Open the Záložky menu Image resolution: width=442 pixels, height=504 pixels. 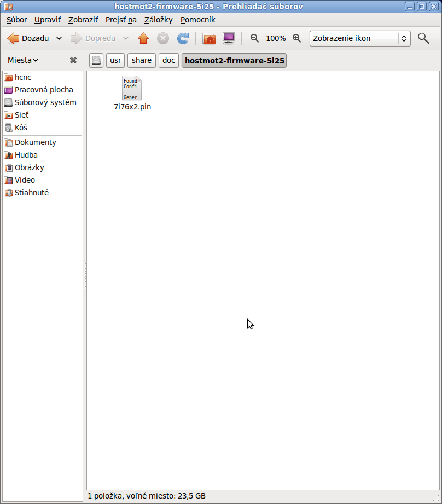[x=158, y=20]
